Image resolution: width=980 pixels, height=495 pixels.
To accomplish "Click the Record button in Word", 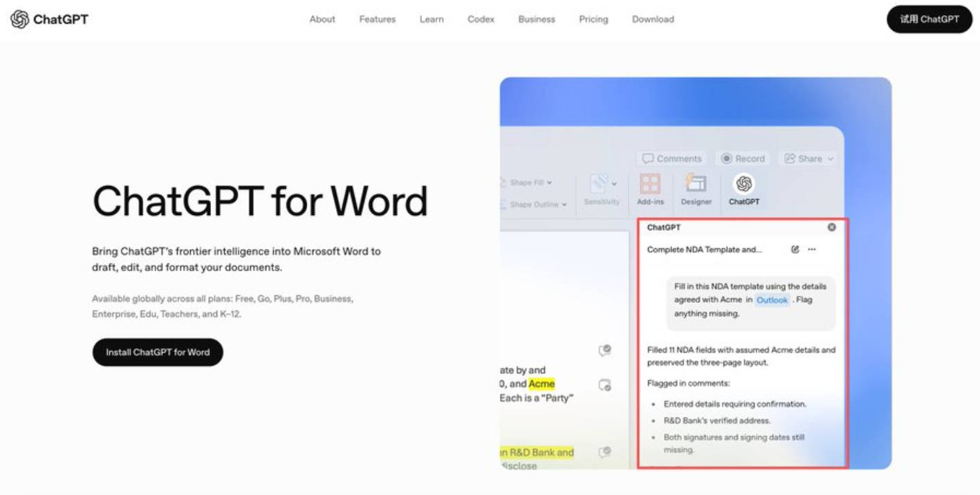I will tap(743, 158).
